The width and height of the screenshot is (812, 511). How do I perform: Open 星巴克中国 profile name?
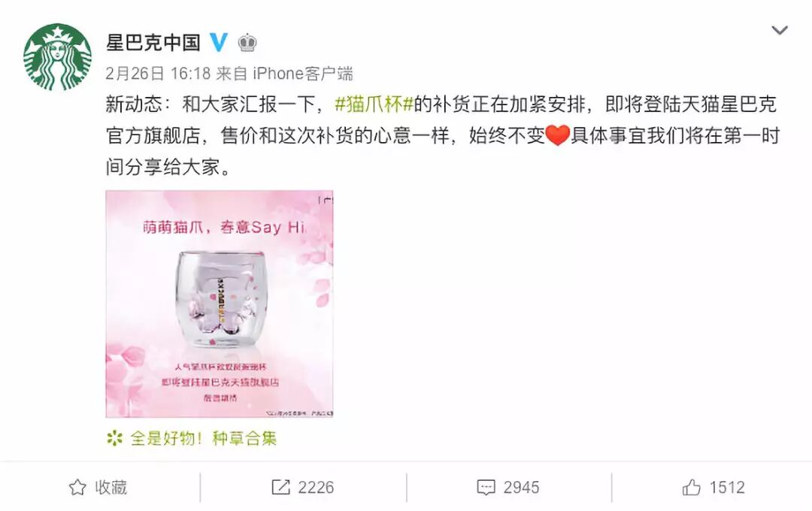(x=153, y=42)
